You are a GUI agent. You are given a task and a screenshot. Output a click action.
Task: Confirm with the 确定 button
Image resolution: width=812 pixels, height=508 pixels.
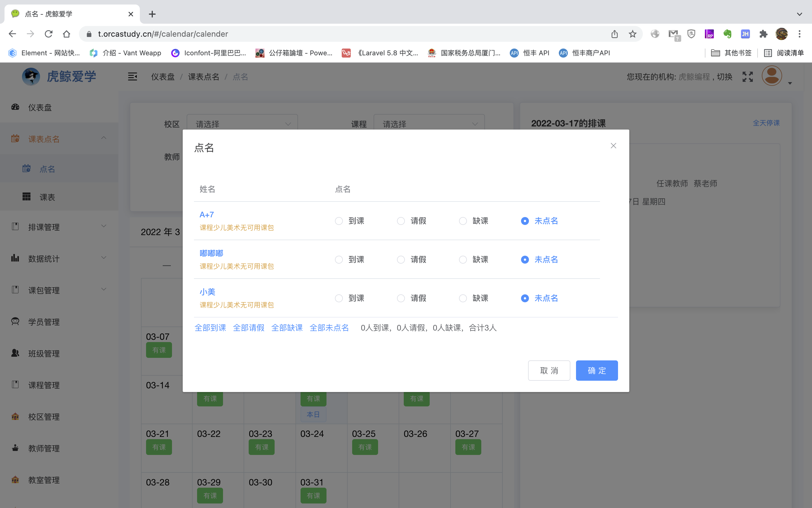pos(597,370)
